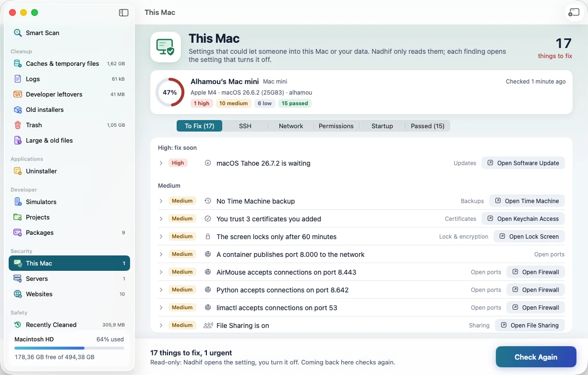Click the Large & old files icon

point(18,140)
